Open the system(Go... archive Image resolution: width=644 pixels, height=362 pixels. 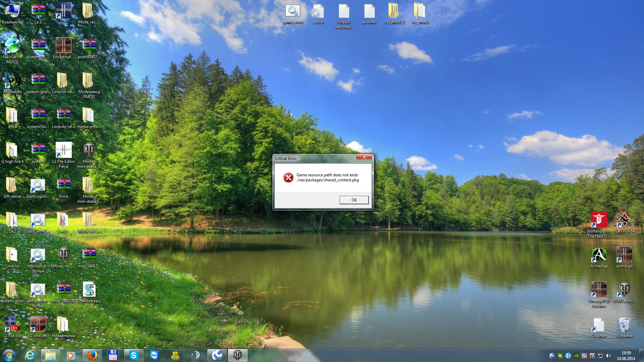coord(38,118)
